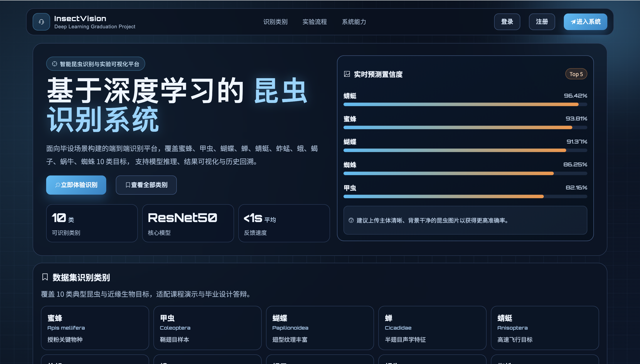Click the 智能昆虫识别与实验可视化平台 badge
Image resolution: width=640 pixels, height=364 pixels.
coord(96,64)
